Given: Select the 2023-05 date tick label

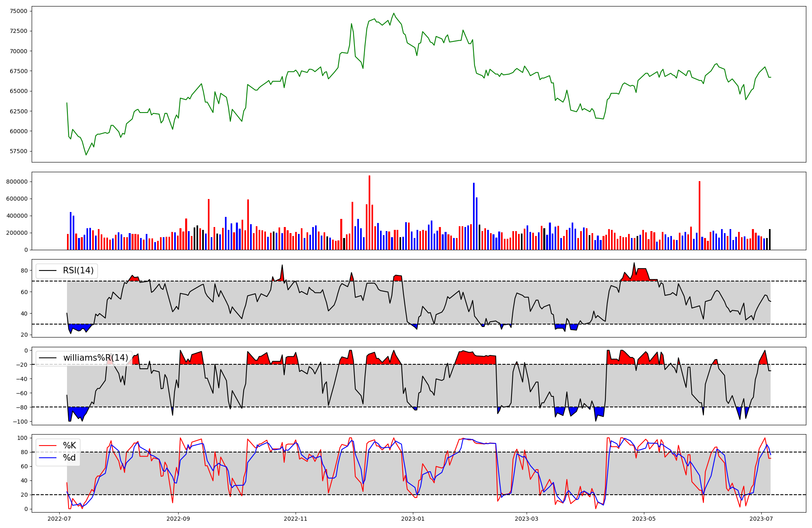Looking at the screenshot, I should pyautogui.click(x=644, y=519).
